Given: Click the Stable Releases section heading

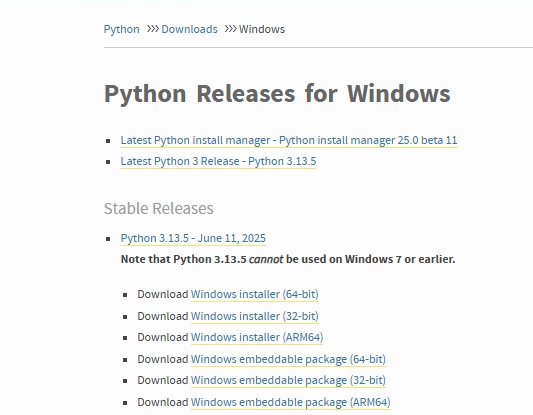Looking at the screenshot, I should pyautogui.click(x=158, y=208).
